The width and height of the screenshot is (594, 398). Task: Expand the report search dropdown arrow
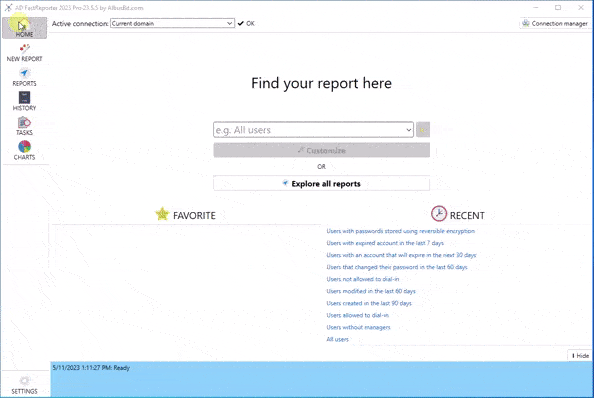click(x=408, y=130)
